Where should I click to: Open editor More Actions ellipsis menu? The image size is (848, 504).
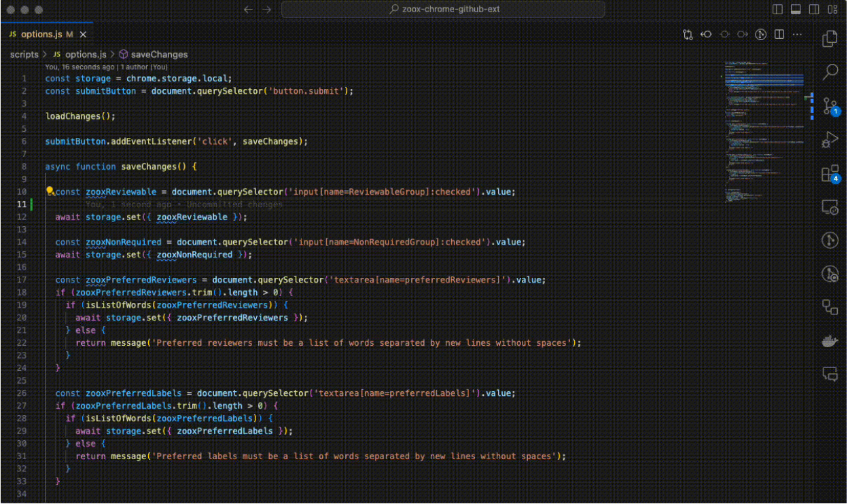click(x=798, y=35)
